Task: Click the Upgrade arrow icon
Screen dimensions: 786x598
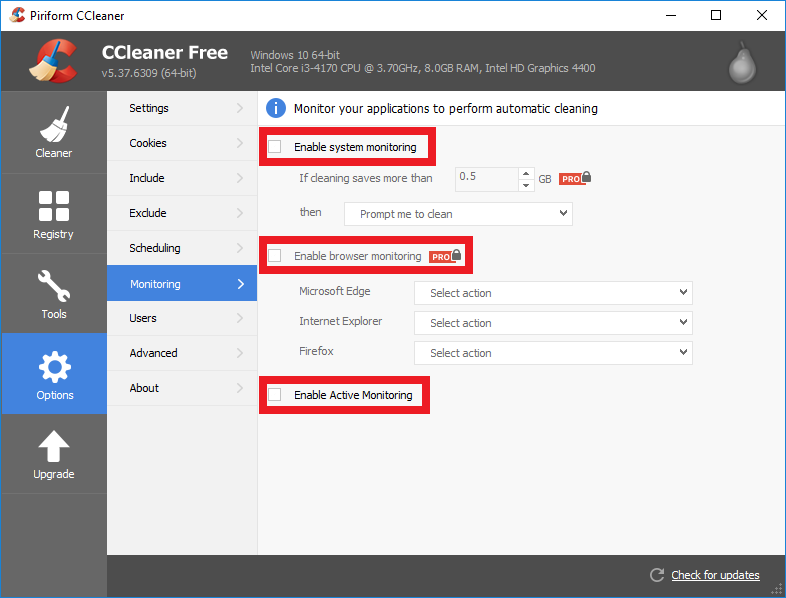Action: tap(53, 454)
